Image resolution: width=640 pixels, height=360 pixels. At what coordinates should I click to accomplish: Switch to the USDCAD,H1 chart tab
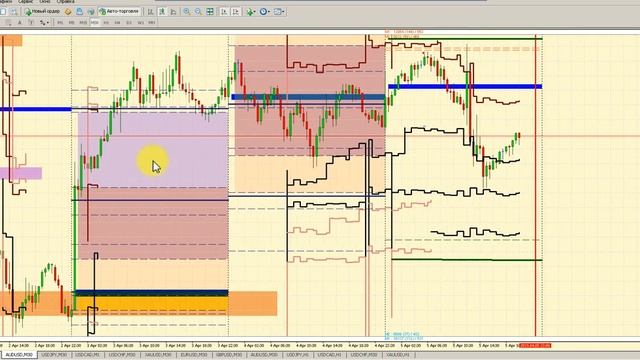pos(329,355)
